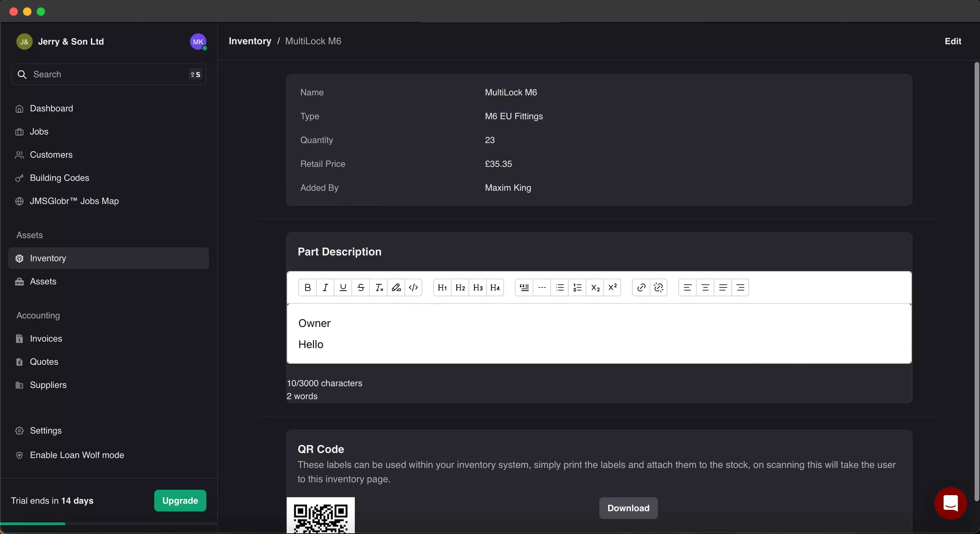The height and width of the screenshot is (534, 980).
Task: Click the 'M6 EU Fittings' type value
Action: (x=513, y=116)
